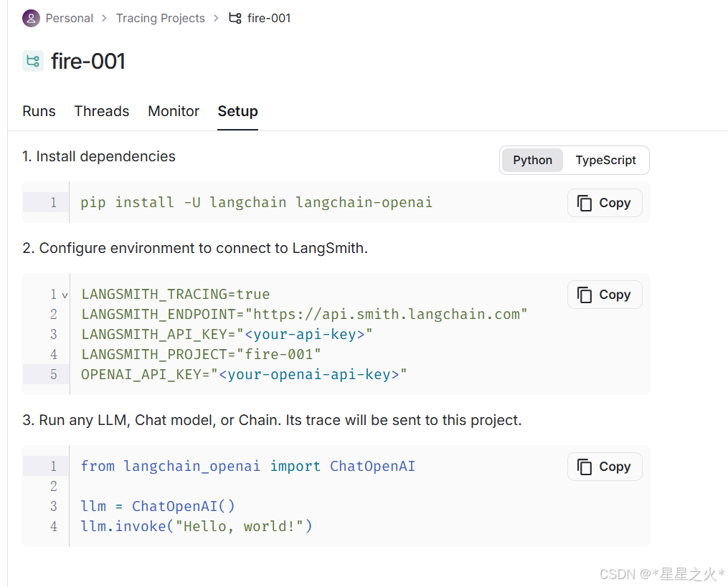Click line number 1 in pip install block
The width and height of the screenshot is (728, 587).
(x=54, y=203)
